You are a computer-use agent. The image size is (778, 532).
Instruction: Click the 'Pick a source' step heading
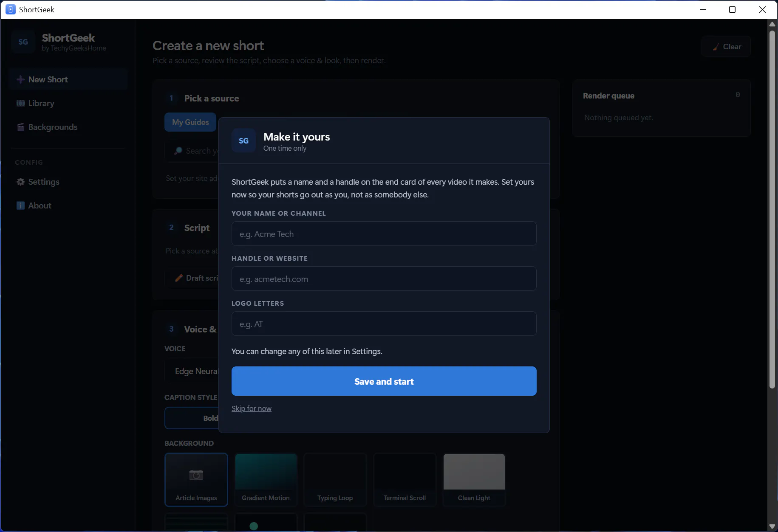pos(212,99)
